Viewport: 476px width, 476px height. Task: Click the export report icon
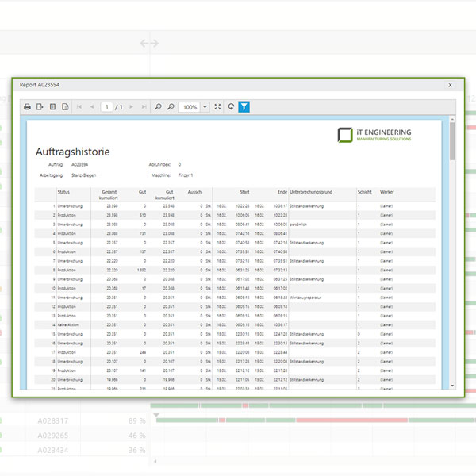(x=40, y=106)
